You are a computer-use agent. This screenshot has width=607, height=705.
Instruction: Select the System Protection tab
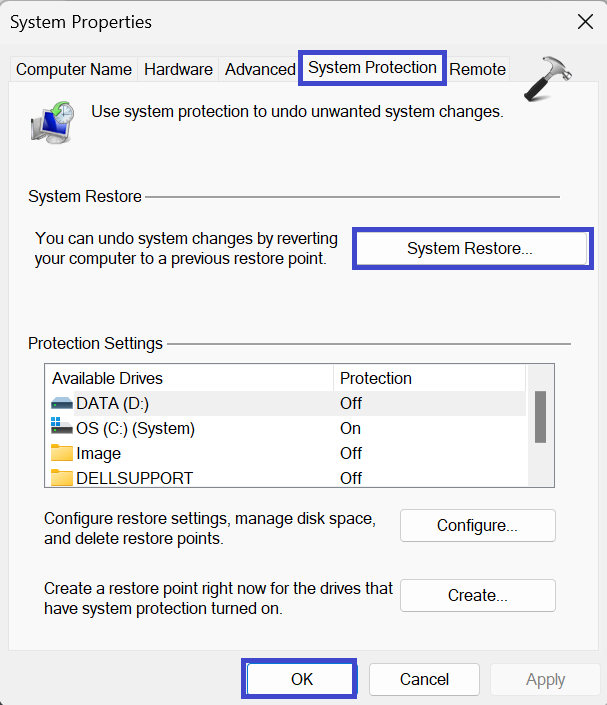coord(372,68)
